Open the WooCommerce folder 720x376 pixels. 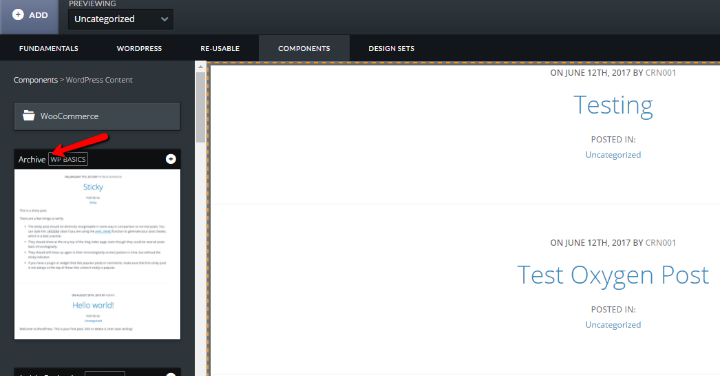[x=97, y=116]
